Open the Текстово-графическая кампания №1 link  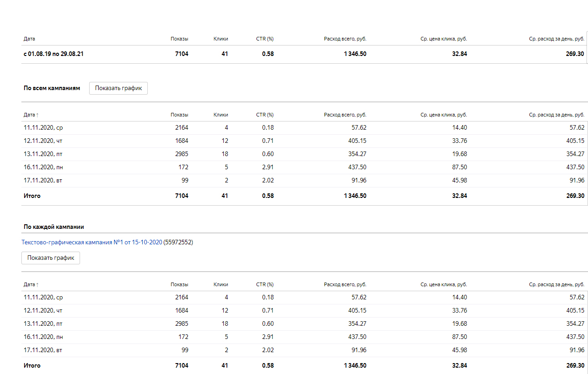pos(91,243)
